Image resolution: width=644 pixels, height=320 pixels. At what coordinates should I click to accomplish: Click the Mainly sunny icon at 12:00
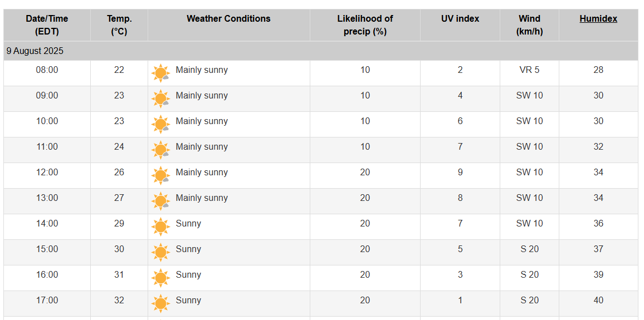click(160, 176)
